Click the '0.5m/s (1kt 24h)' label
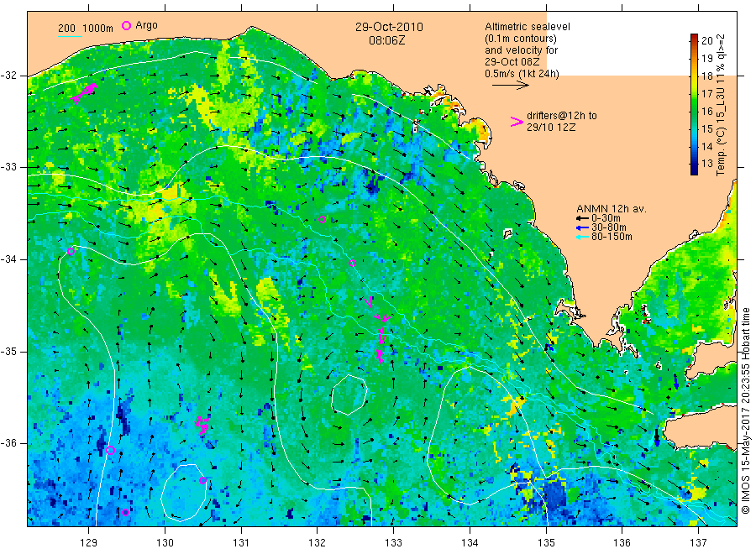 (x=522, y=74)
